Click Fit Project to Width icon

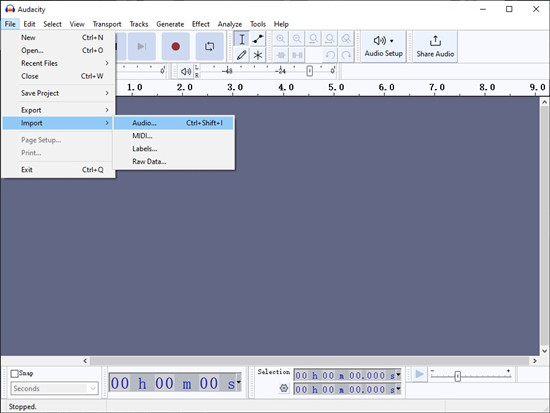point(330,39)
